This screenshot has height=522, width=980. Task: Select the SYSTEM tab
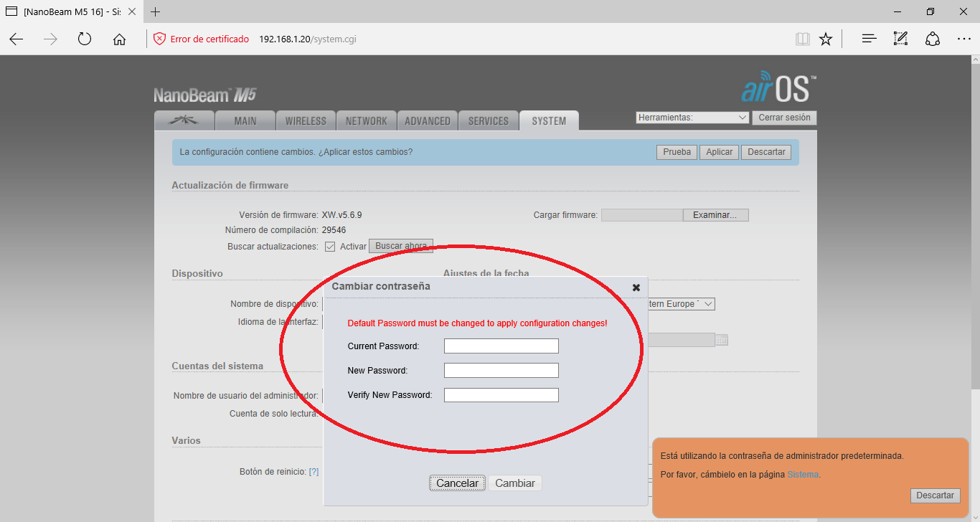(x=549, y=121)
